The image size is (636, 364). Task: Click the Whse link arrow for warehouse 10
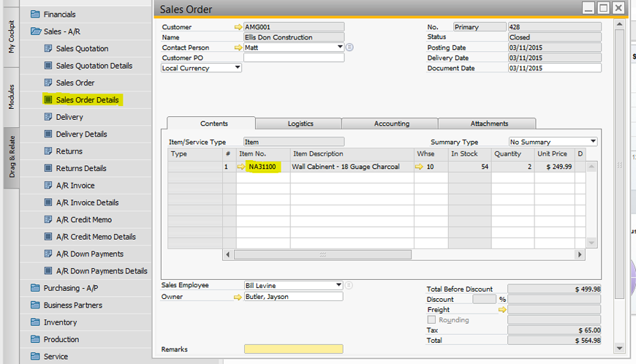tap(419, 167)
